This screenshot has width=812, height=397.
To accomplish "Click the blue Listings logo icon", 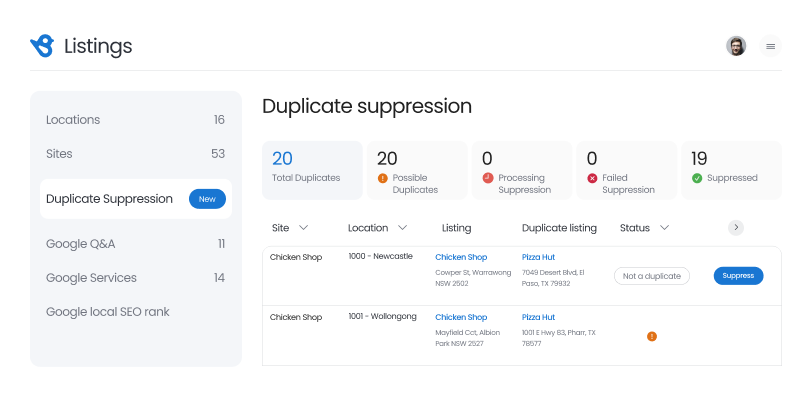I will point(42,46).
